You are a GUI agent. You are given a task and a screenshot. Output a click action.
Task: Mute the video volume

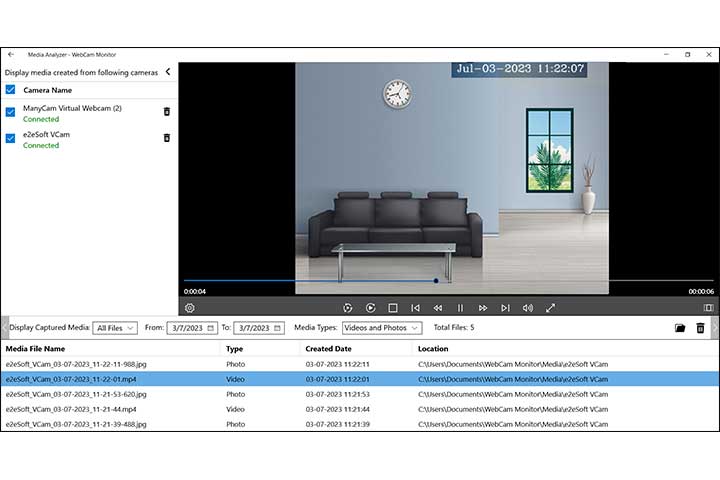(x=528, y=308)
